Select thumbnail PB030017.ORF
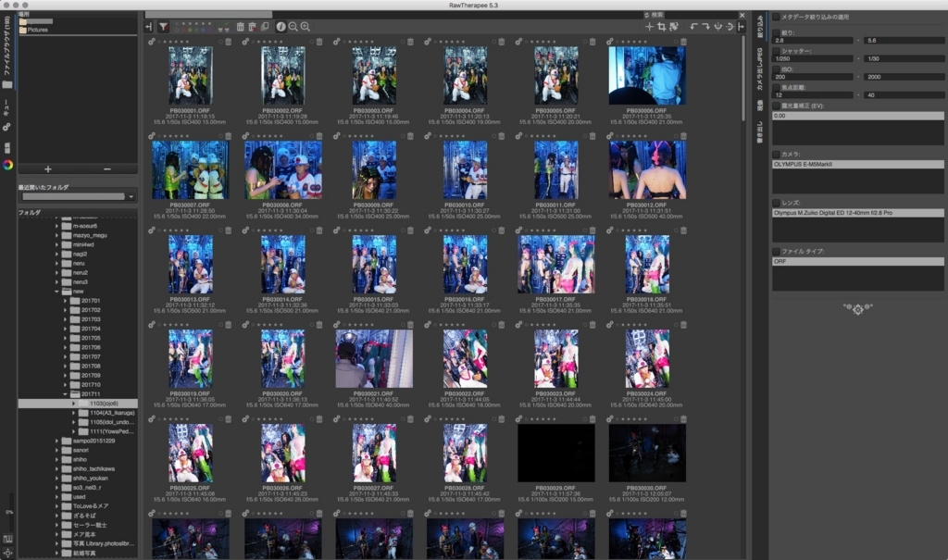Image resolution: width=948 pixels, height=560 pixels. [556, 265]
